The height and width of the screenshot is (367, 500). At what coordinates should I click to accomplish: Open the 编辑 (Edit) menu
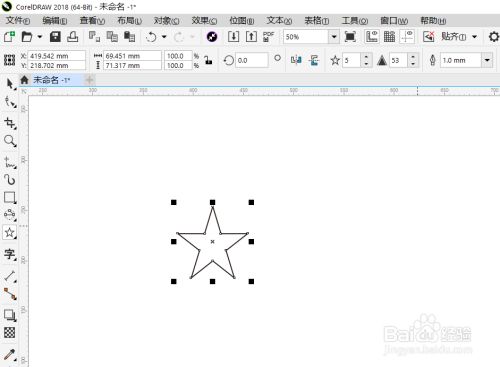55,21
